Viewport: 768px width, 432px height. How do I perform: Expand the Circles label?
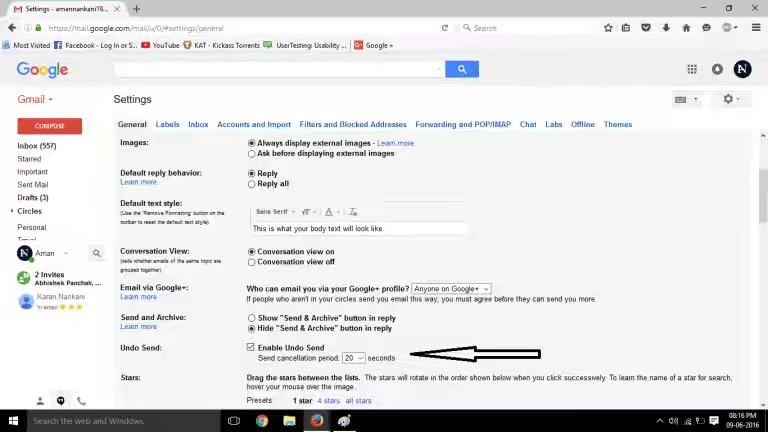point(12,211)
